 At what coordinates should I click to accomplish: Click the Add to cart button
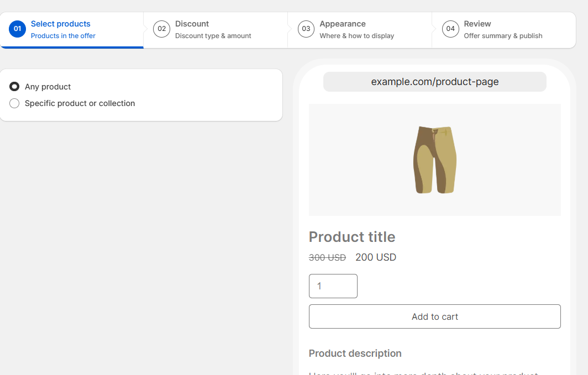click(x=434, y=316)
